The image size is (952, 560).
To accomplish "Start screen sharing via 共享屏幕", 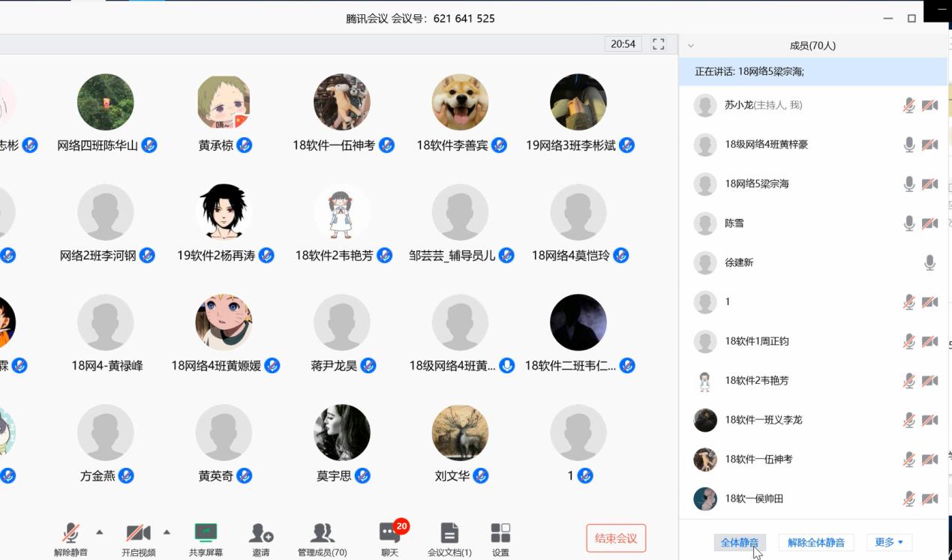I will tap(206, 534).
